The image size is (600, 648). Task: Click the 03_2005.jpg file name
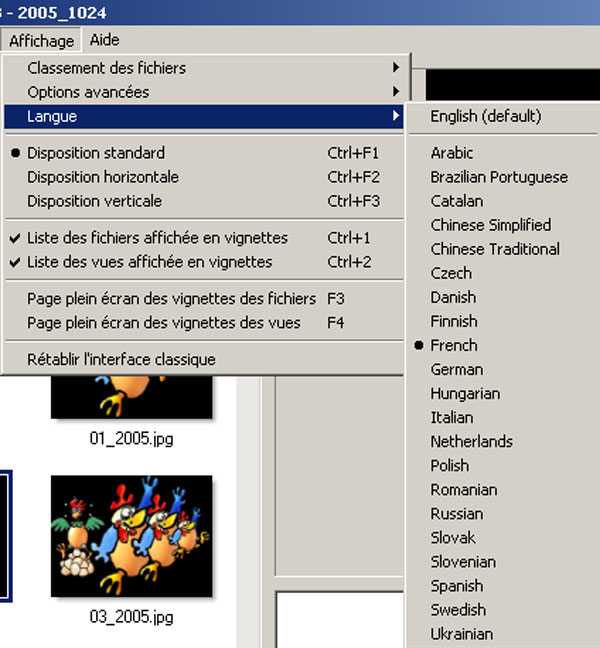[131, 617]
